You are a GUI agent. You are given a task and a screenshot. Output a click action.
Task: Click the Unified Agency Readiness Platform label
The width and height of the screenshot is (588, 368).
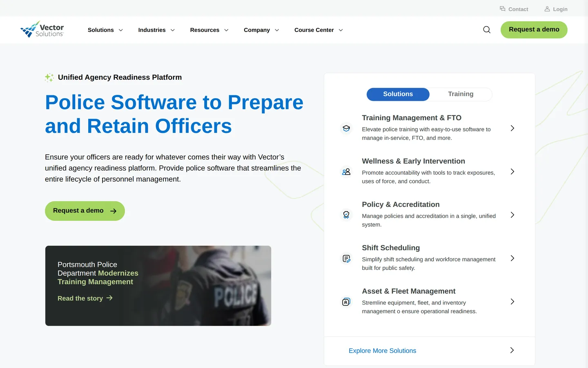tap(120, 77)
